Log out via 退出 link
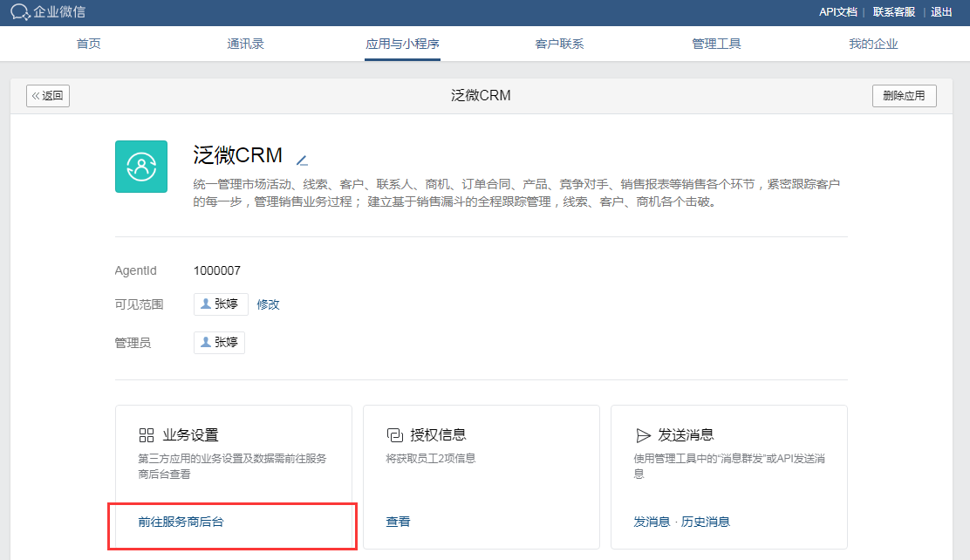The height and width of the screenshot is (560, 970). 941,12
